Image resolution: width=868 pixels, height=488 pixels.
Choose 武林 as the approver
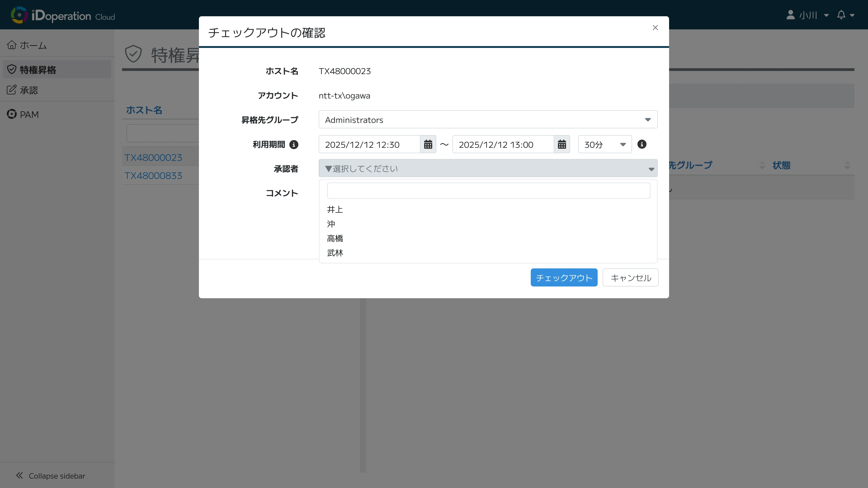[x=335, y=253]
